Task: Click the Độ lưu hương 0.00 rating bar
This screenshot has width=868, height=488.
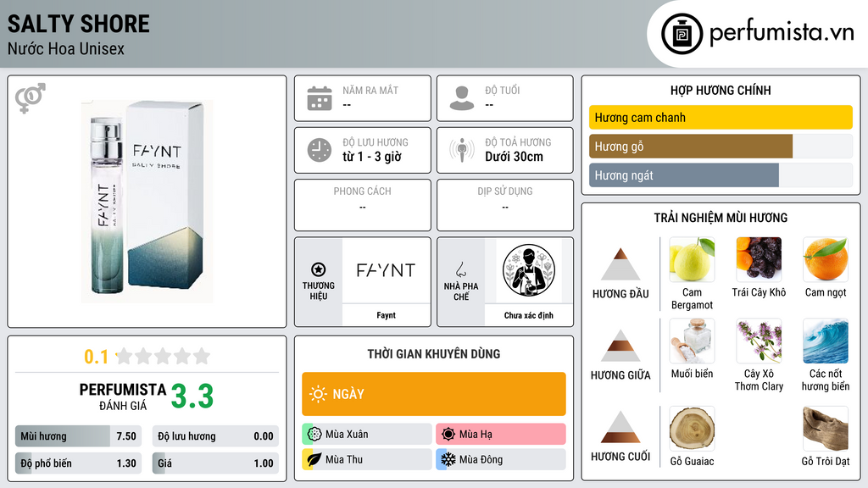Action: 215,436
